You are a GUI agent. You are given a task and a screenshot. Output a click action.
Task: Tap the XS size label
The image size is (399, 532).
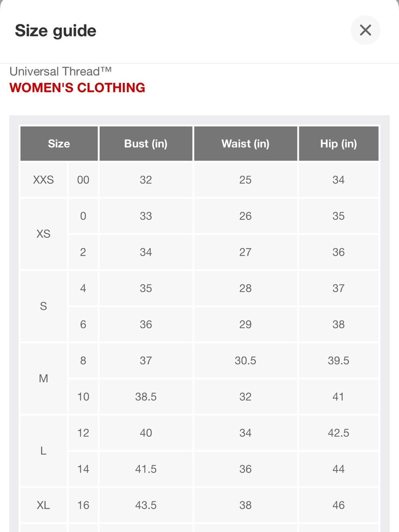click(x=43, y=234)
